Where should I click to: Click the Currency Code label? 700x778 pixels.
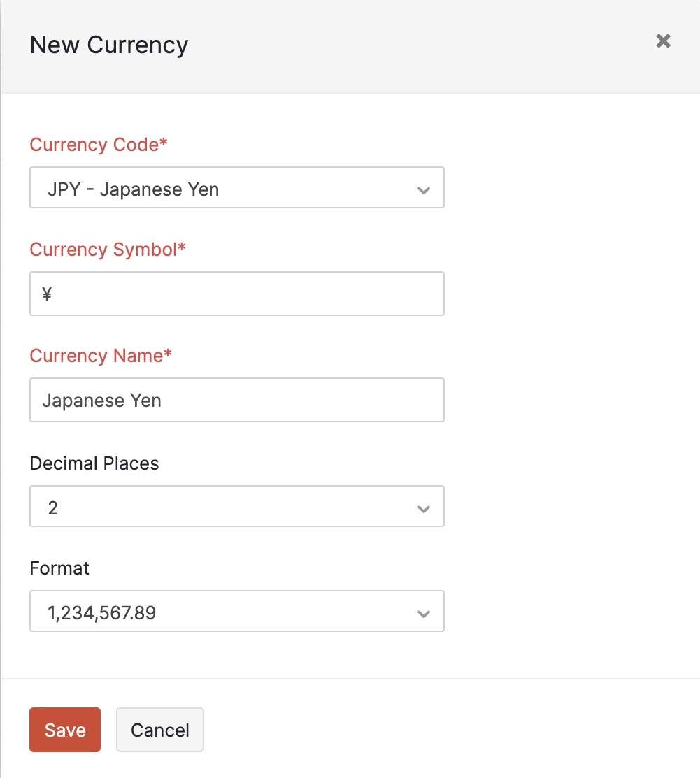tap(98, 144)
